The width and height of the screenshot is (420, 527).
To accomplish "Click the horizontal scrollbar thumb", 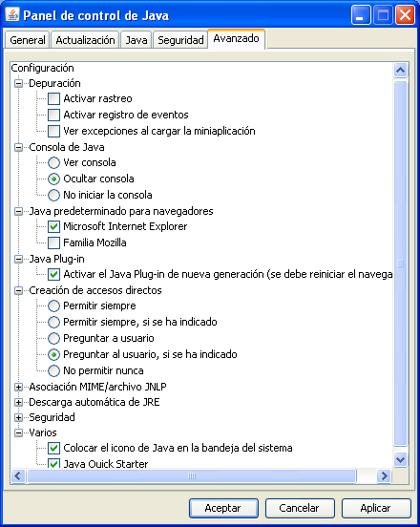I will [x=192, y=475].
